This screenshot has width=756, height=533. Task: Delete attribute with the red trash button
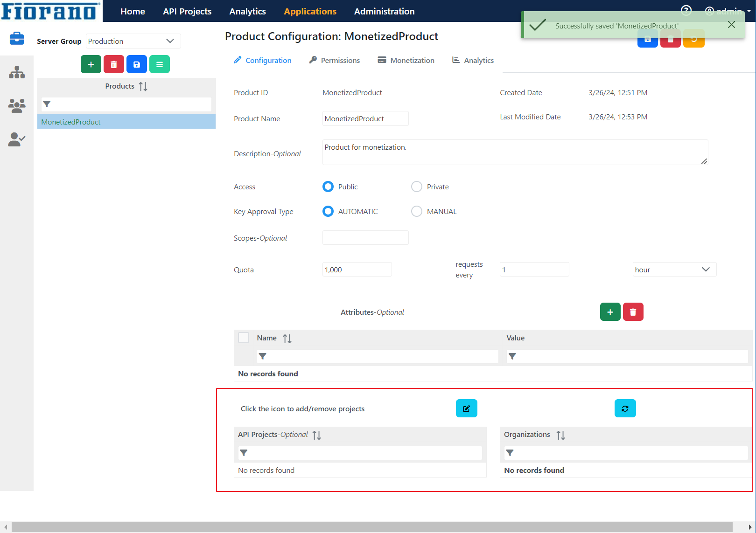[633, 312]
